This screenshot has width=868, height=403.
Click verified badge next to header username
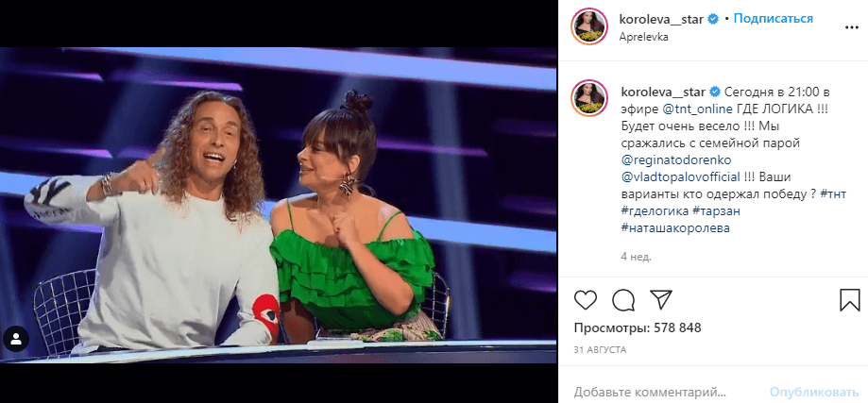click(x=713, y=19)
